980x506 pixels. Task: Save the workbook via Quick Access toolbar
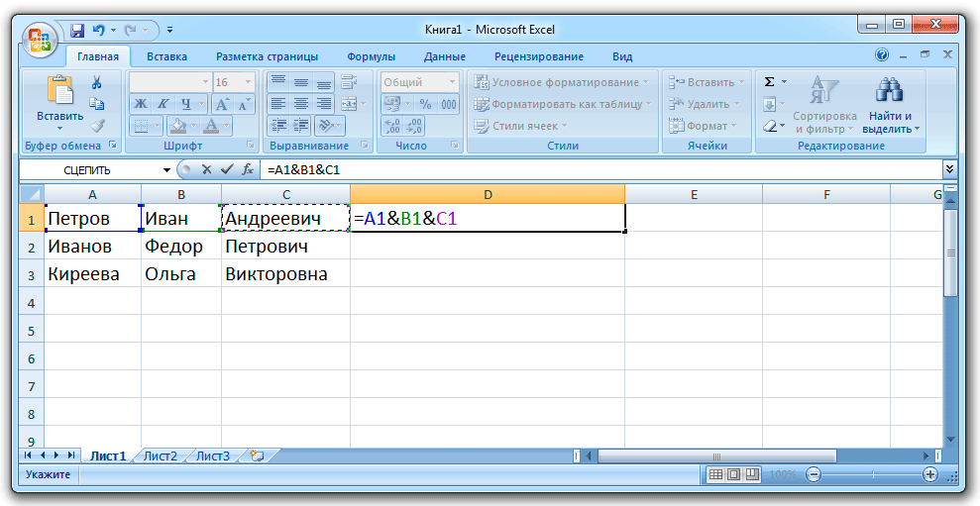[x=77, y=30]
